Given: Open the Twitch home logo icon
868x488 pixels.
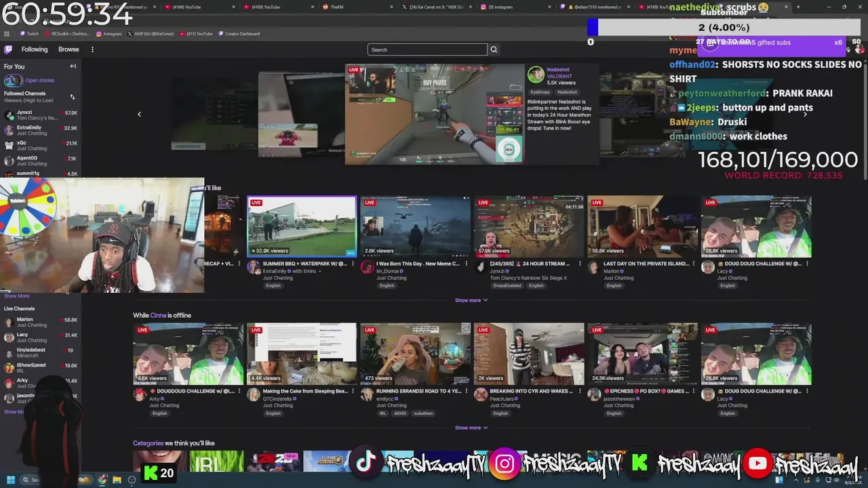Looking at the screenshot, I should click(x=8, y=49).
